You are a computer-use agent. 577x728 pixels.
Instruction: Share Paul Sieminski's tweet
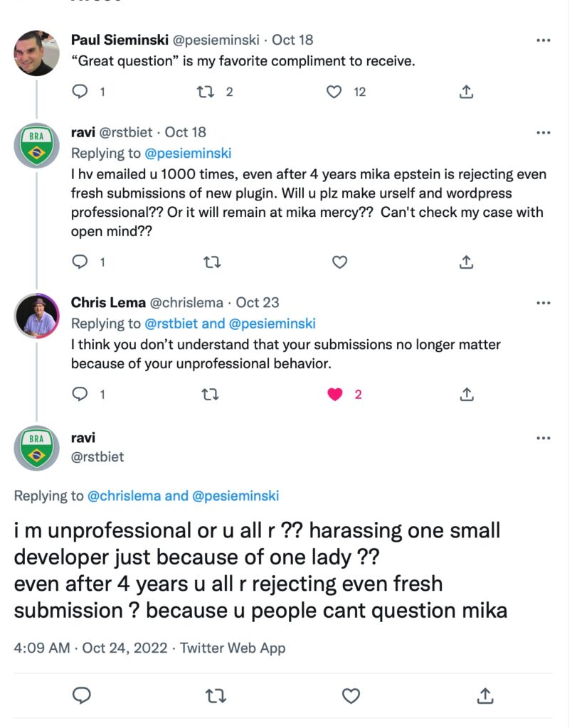(467, 92)
